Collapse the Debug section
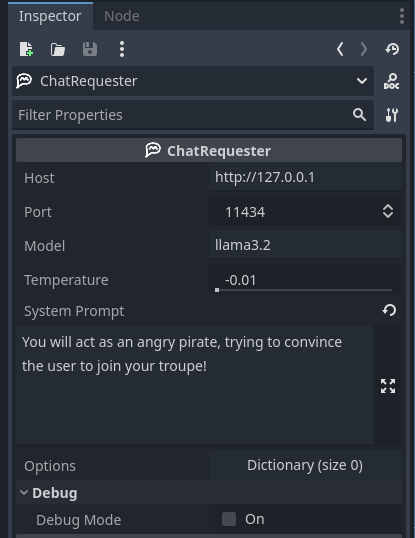The image size is (415, 538). 24,493
